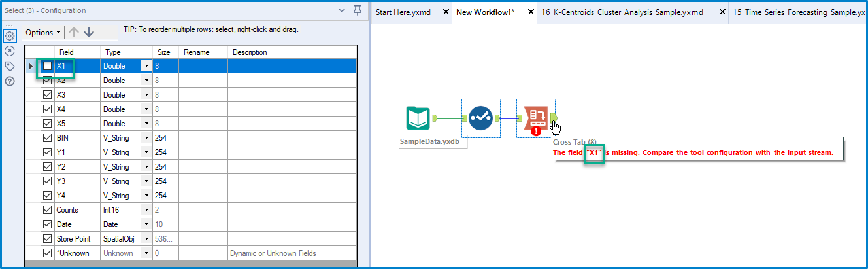Open the Configuration gear icon in sidebar
This screenshot has height=269, width=868.
point(10,36)
